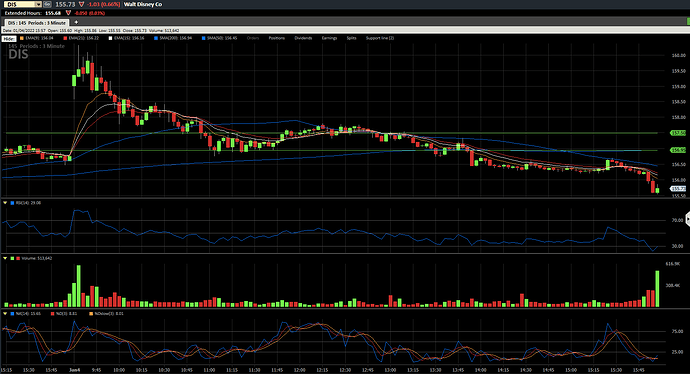Viewport: 690px width, 374px height.
Task: Toggle the Support line (2) overlay
Action: tap(380, 38)
